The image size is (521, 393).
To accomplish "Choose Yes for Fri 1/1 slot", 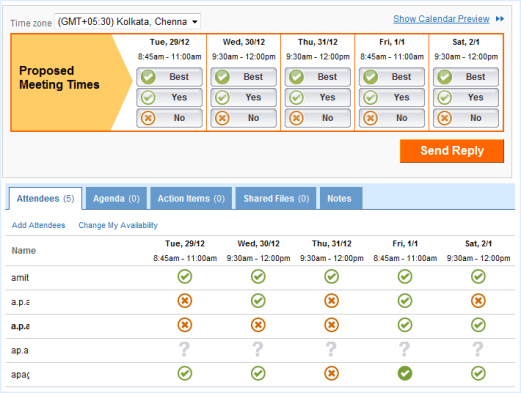I will [x=392, y=98].
